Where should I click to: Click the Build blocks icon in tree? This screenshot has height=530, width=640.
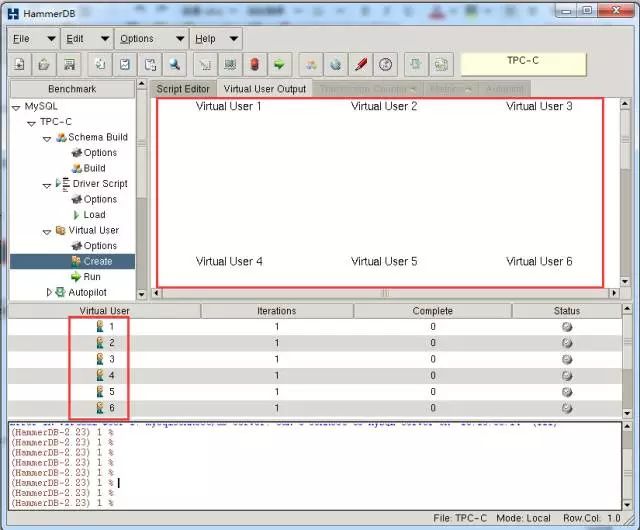coord(76,168)
